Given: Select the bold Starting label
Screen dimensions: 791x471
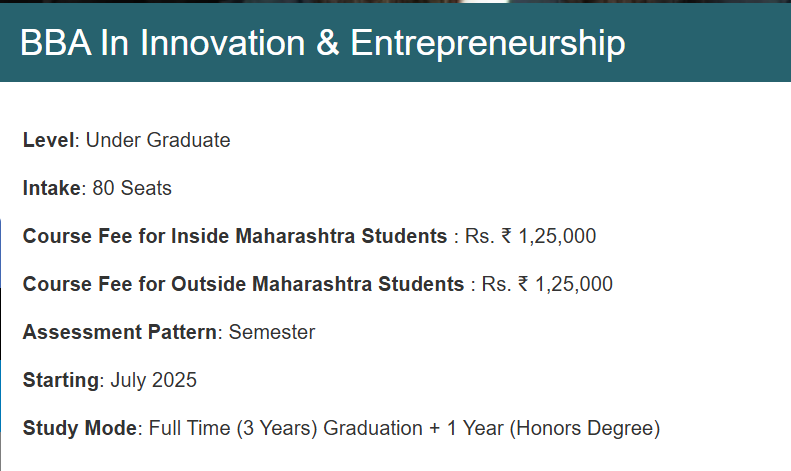Looking at the screenshot, I should tap(61, 380).
